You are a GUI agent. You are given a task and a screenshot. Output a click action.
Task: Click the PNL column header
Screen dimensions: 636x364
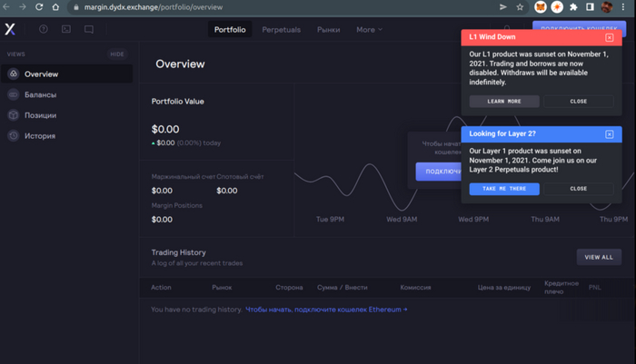point(594,288)
